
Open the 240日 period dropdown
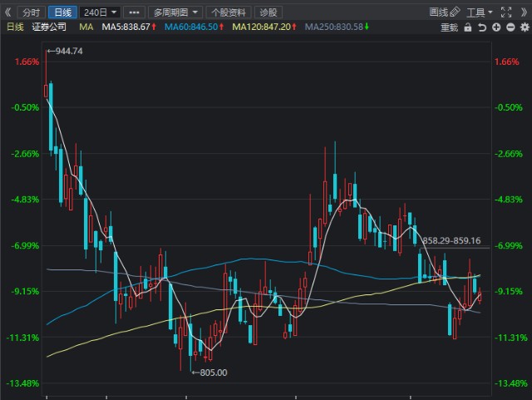coord(101,12)
